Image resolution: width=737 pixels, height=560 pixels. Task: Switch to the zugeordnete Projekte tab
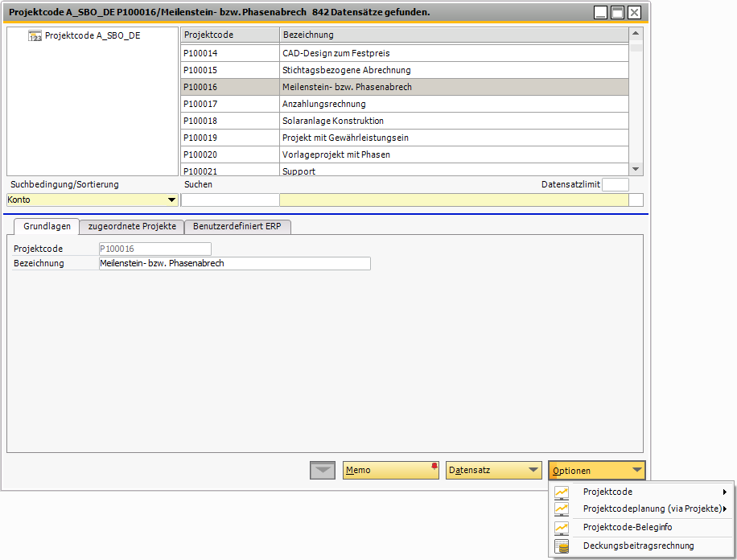[131, 226]
